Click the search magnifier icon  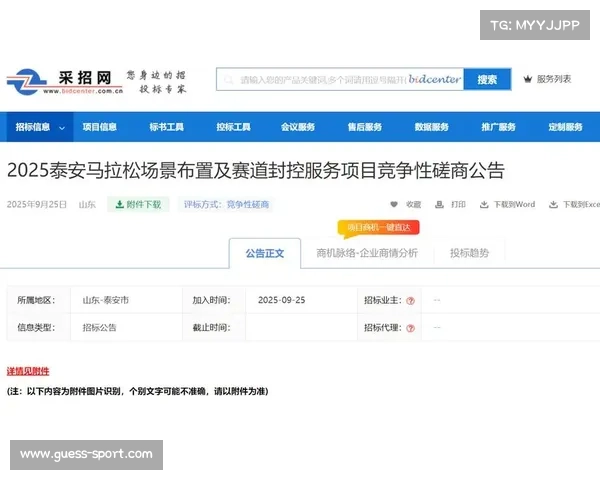(x=229, y=80)
